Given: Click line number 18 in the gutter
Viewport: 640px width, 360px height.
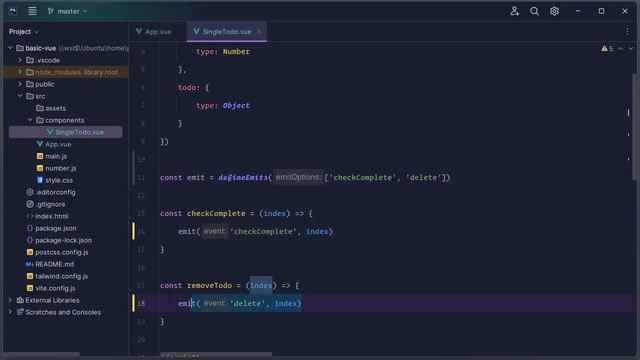Looking at the screenshot, I should coord(141,303).
